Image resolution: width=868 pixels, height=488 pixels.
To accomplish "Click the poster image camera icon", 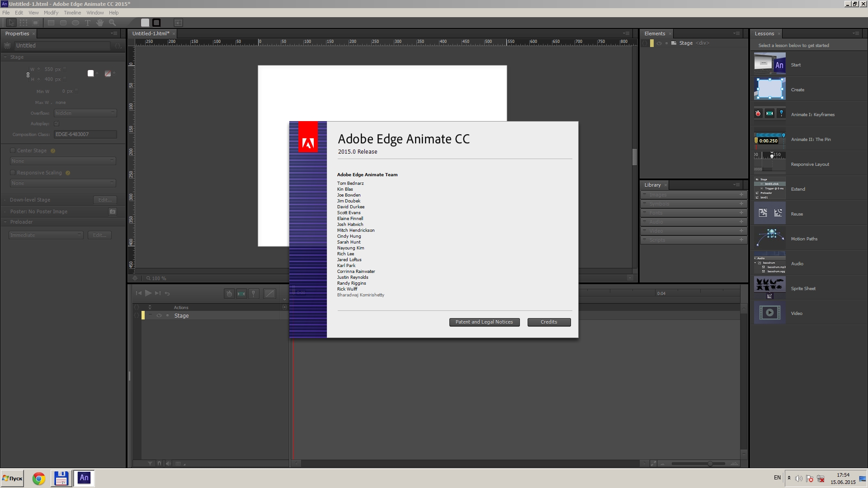I will [x=113, y=211].
